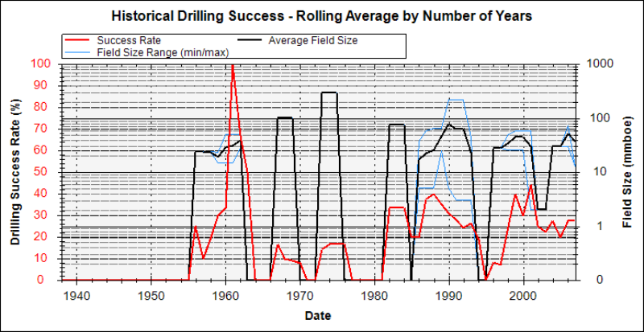Click the black Average Field Size legend line
Viewport: 644px width, 332px height.
[x=249, y=41]
